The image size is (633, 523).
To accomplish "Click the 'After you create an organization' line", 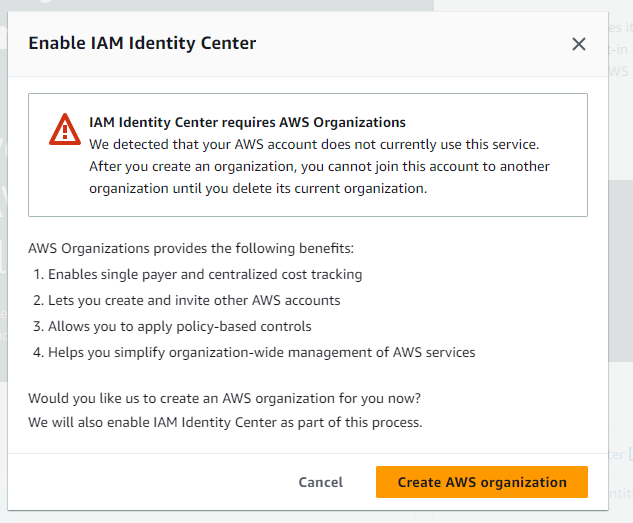I will coord(319,166).
